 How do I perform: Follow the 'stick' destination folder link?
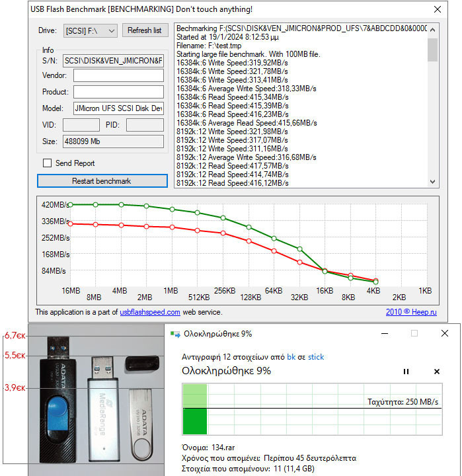tap(316, 357)
